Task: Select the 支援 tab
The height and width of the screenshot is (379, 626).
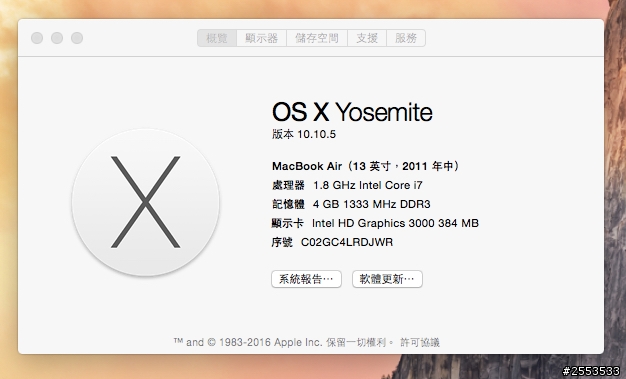Action: point(367,38)
